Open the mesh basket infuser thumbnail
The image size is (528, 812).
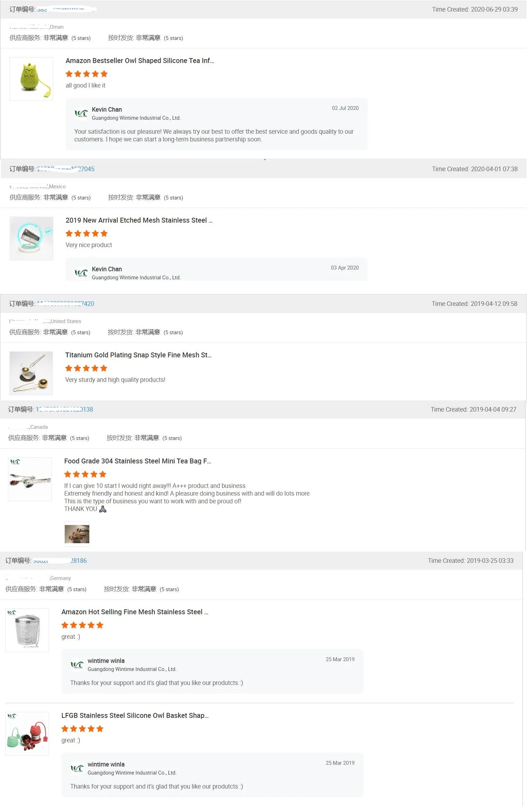pyautogui.click(x=27, y=630)
